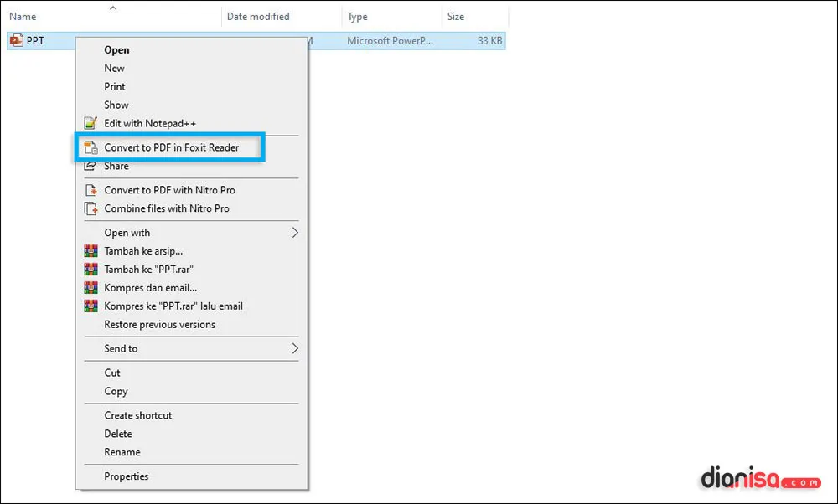Click the PowerPoint icon of the PPT file
Image resolution: width=838 pixels, height=504 pixels.
pos(15,39)
